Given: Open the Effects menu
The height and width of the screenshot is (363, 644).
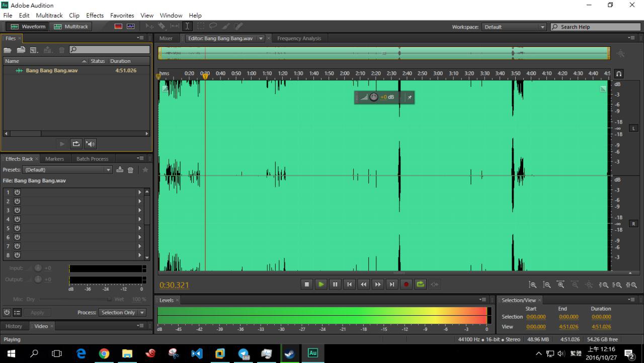Looking at the screenshot, I should click(95, 15).
